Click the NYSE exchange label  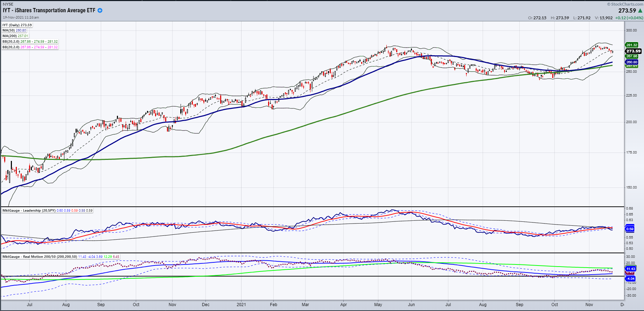coord(8,4)
